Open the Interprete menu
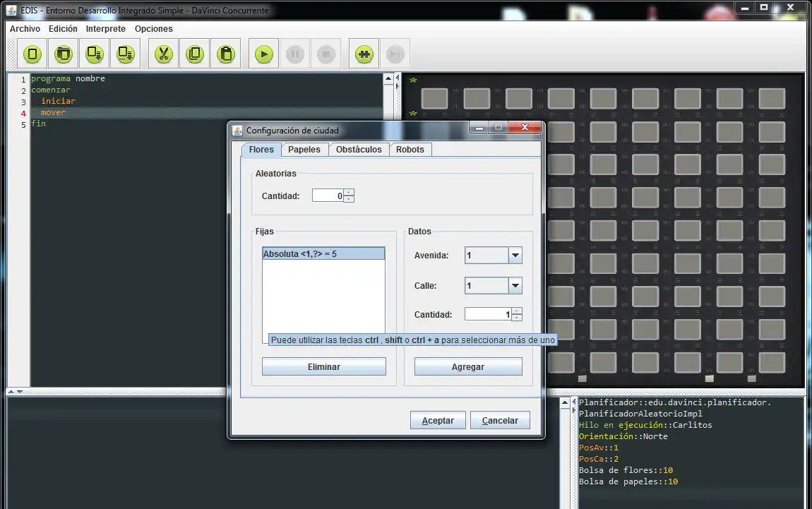 pos(106,29)
